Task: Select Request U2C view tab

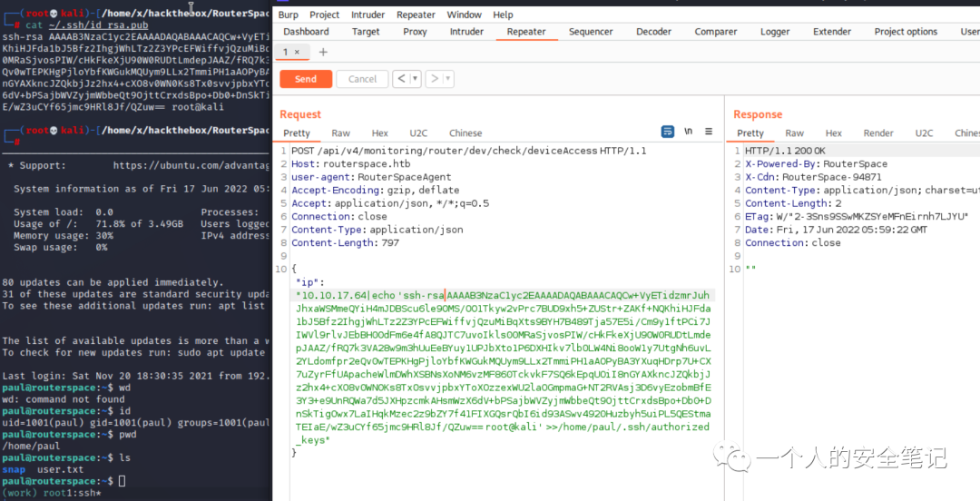Action: click(x=418, y=133)
